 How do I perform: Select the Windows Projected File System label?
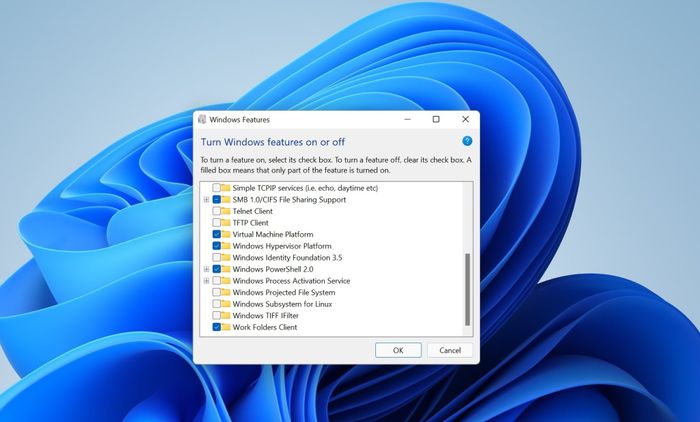[x=283, y=292]
